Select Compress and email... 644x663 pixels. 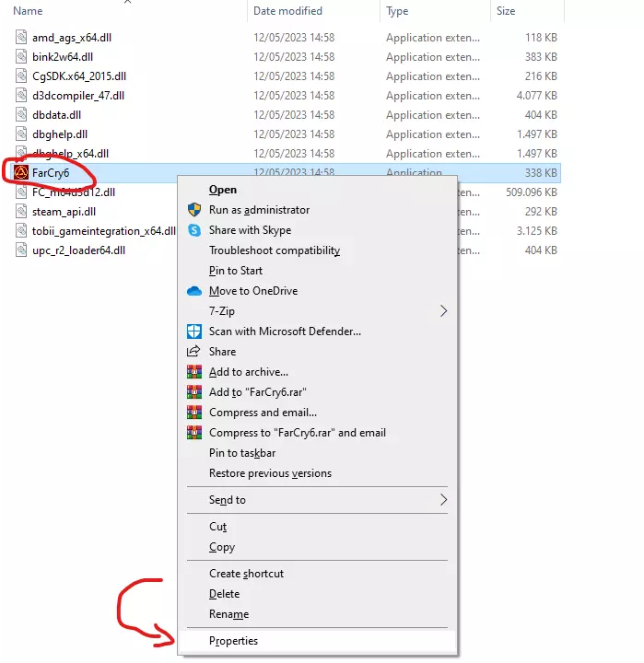tap(317, 413)
